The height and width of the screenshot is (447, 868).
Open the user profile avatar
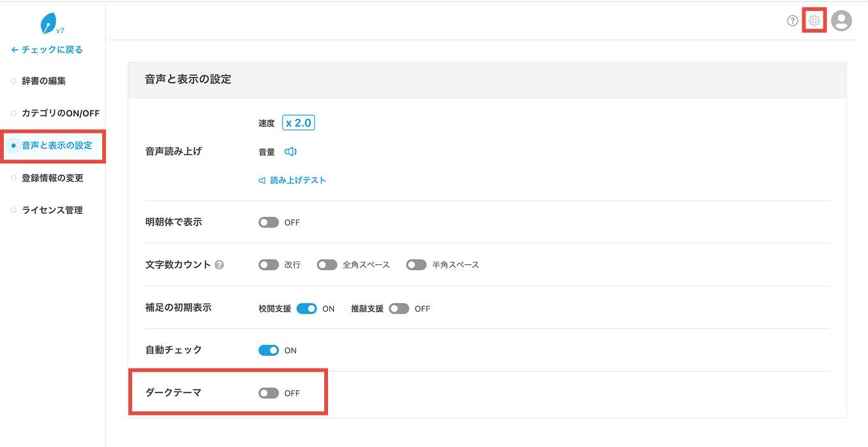click(x=842, y=21)
